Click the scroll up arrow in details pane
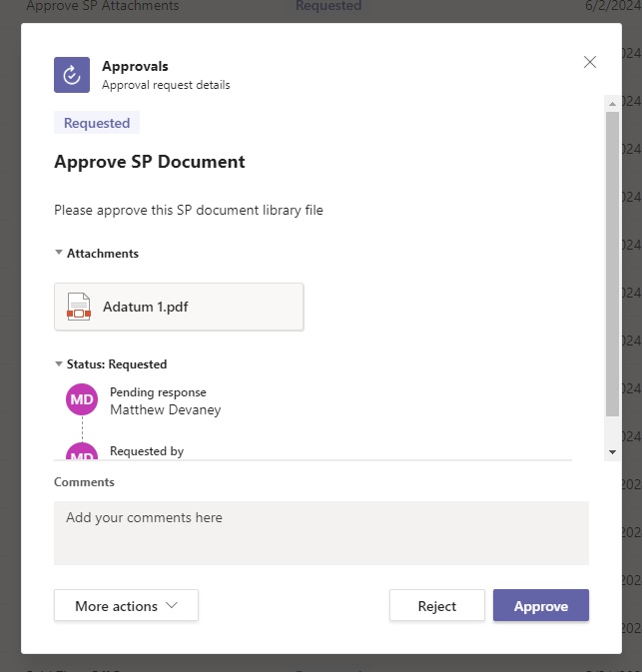Screen dimensions: 642x672 coord(612,104)
